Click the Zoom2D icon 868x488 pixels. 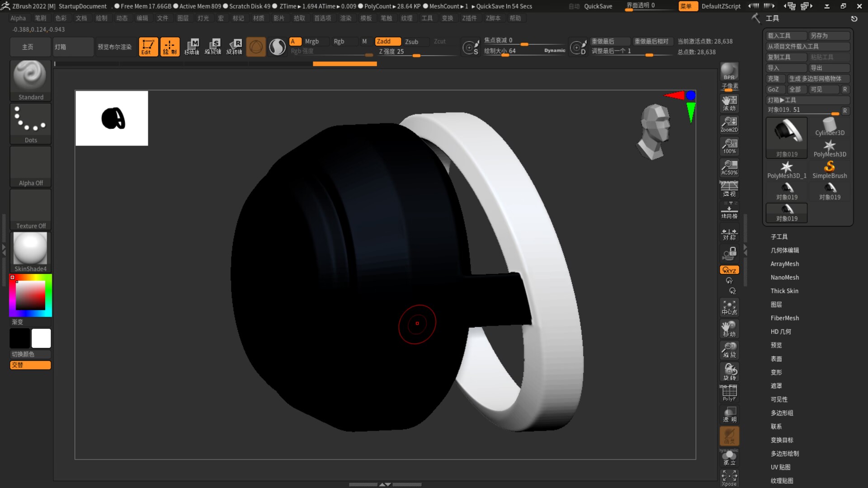(729, 124)
